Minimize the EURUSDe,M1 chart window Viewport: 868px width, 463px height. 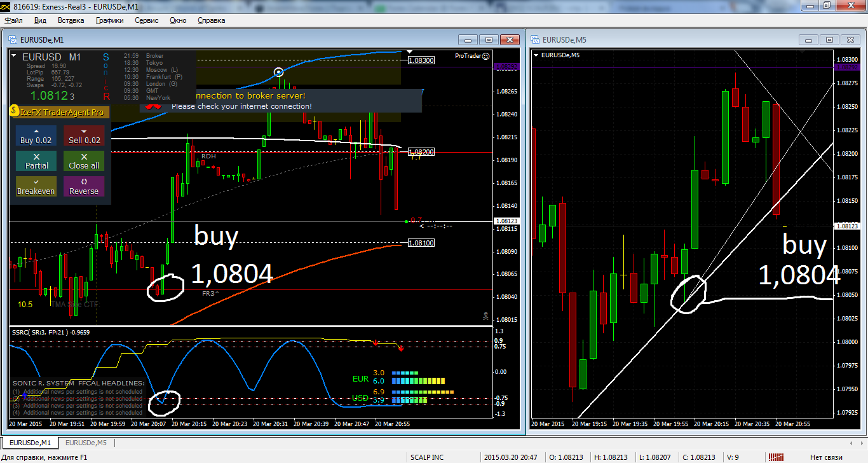[469, 39]
